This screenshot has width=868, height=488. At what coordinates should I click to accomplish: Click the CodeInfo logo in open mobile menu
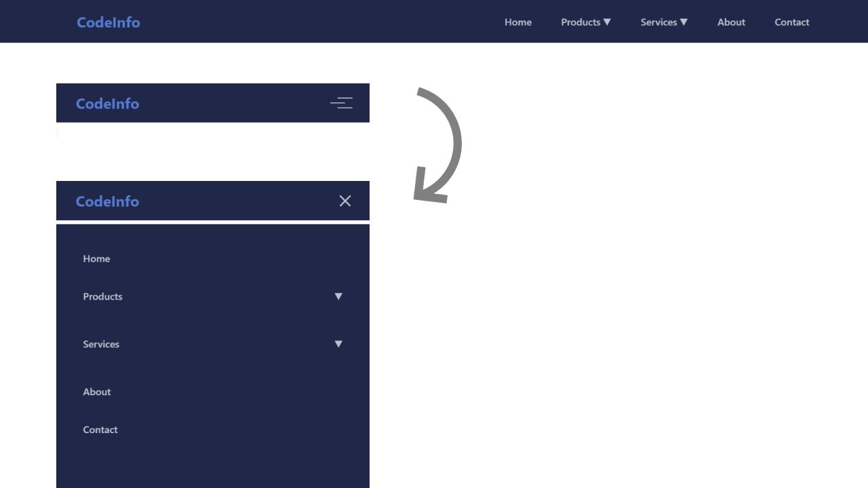pos(107,201)
